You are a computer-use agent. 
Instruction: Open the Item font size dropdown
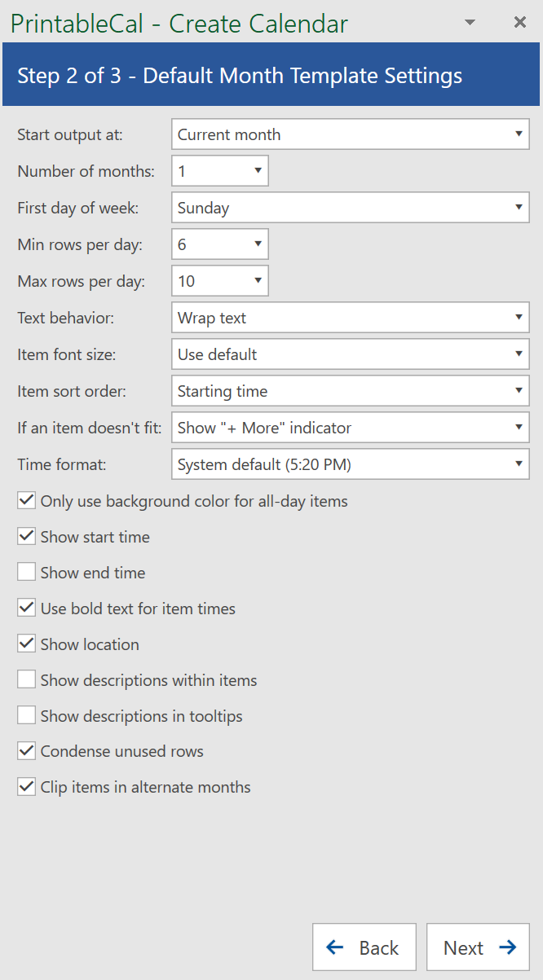click(x=351, y=354)
